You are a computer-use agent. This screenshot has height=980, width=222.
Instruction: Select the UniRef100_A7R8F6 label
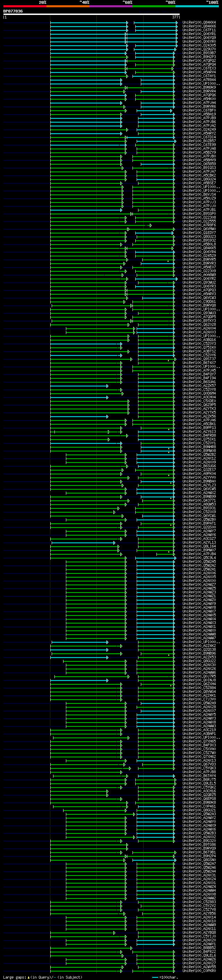click(199, 225)
